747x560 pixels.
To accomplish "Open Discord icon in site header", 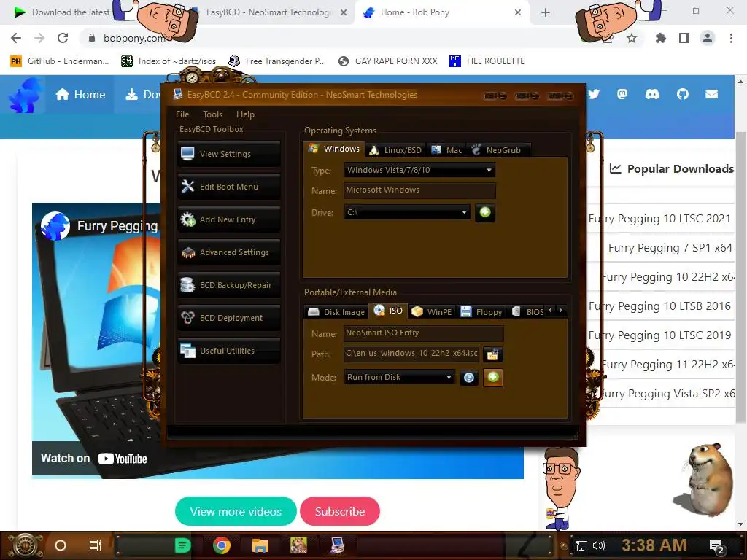I will coord(652,94).
